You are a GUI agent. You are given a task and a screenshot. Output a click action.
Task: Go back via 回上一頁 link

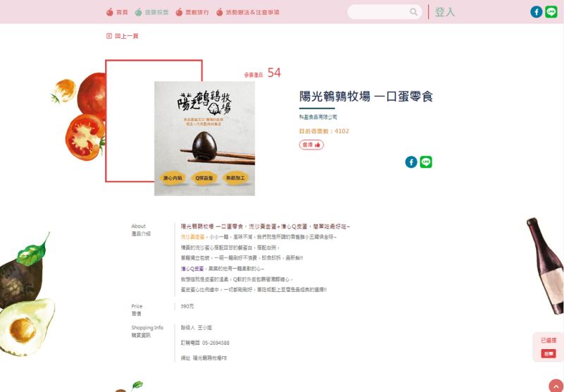pos(127,36)
